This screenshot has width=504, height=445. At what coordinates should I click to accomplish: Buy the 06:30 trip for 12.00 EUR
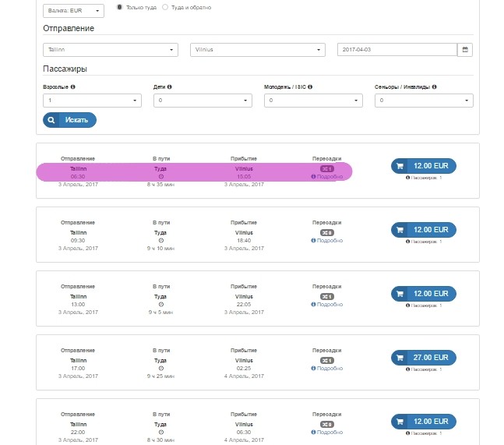pos(423,166)
